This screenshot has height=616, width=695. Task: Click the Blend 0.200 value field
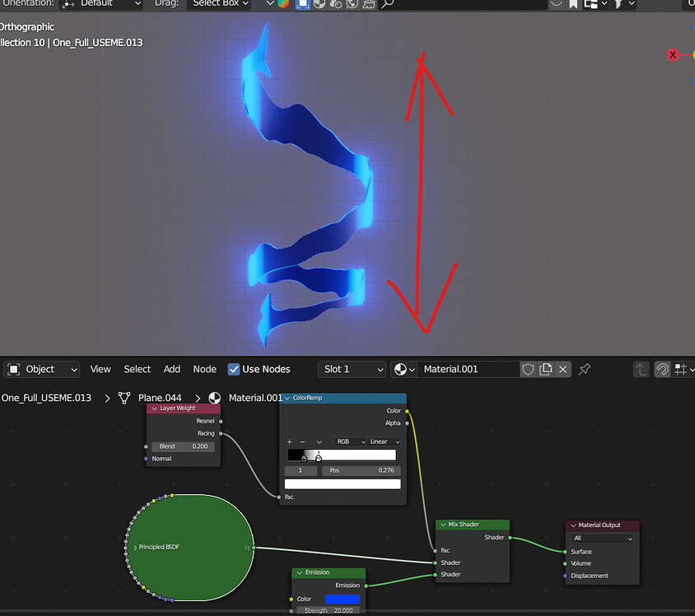183,446
